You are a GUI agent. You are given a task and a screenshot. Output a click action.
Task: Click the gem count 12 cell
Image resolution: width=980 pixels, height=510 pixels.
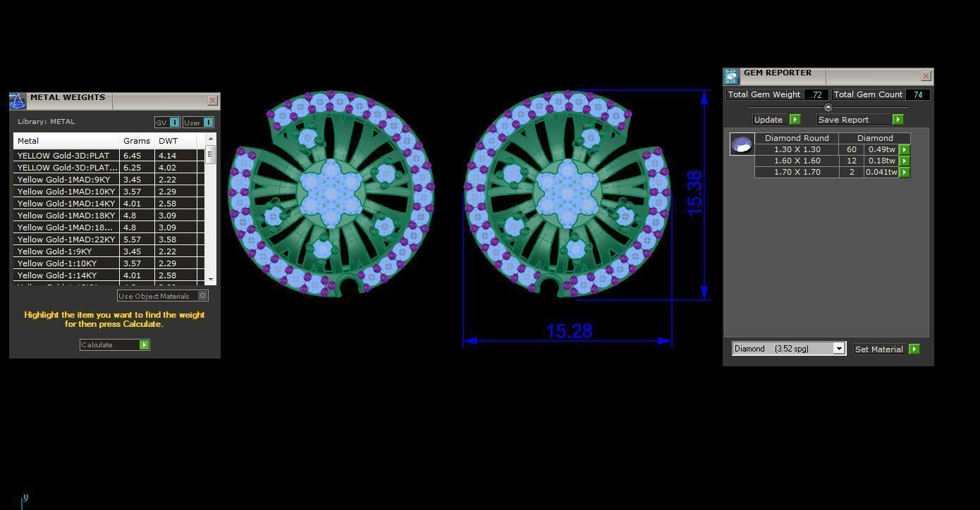(852, 161)
